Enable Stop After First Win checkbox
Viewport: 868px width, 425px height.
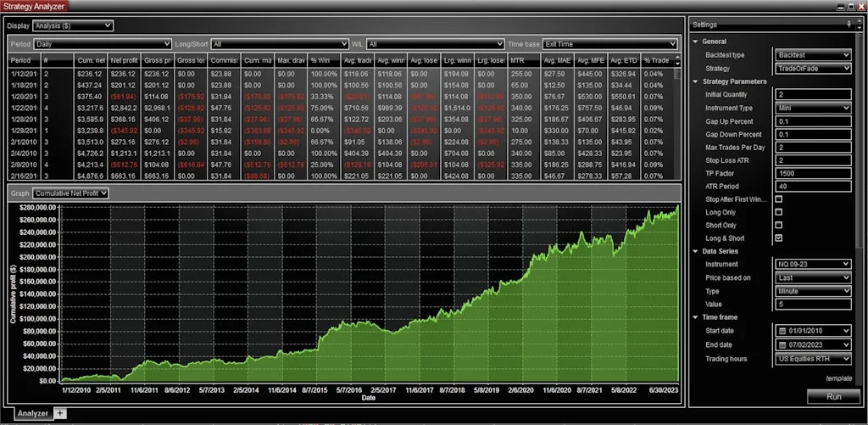pyautogui.click(x=779, y=199)
